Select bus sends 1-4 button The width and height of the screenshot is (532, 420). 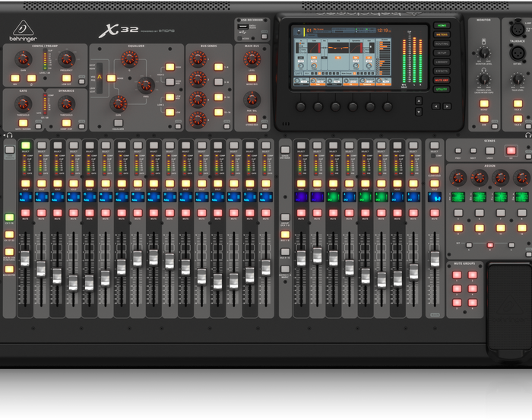[x=219, y=67]
